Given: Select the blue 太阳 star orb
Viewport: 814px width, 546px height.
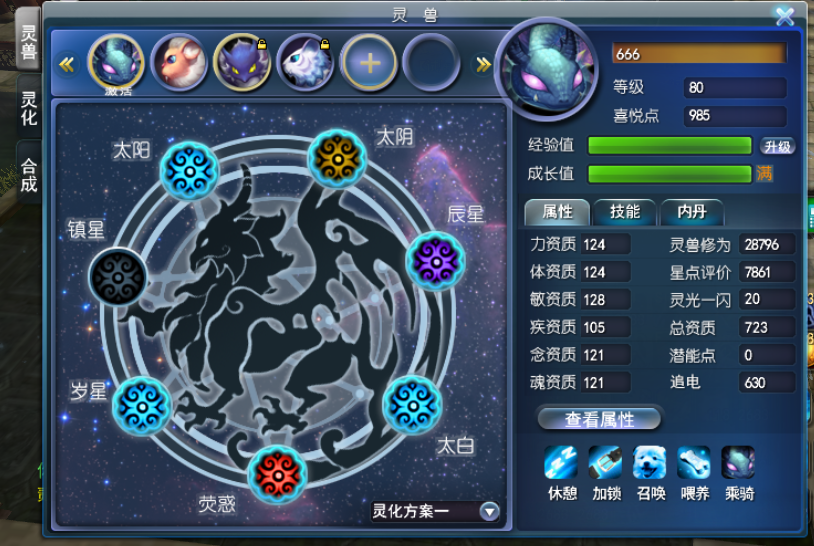Looking at the screenshot, I should tap(189, 170).
